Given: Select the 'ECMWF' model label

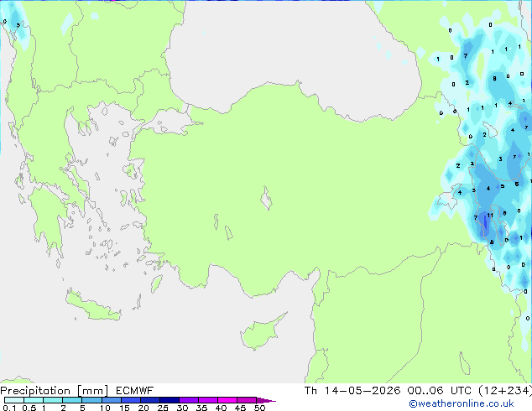Looking at the screenshot, I should (x=135, y=391).
